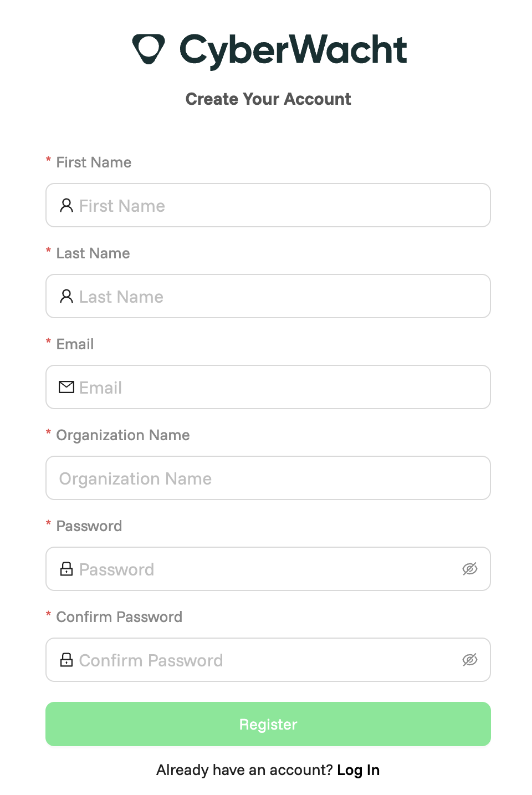The image size is (532, 795).
Task: Click the Create Your Account heading
Action: click(268, 99)
